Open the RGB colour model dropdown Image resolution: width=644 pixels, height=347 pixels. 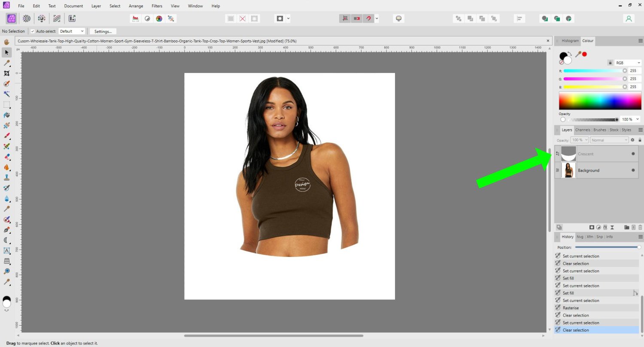tap(627, 63)
